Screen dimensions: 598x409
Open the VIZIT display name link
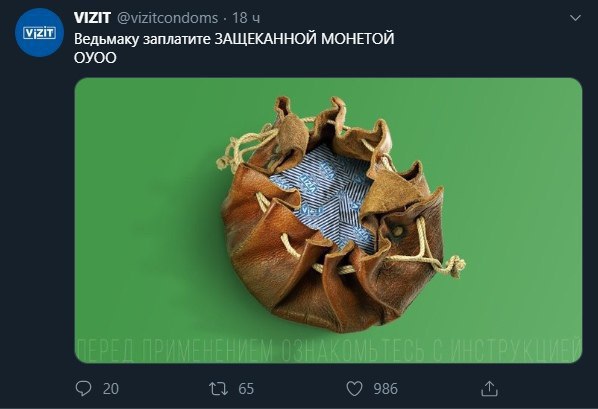92,18
